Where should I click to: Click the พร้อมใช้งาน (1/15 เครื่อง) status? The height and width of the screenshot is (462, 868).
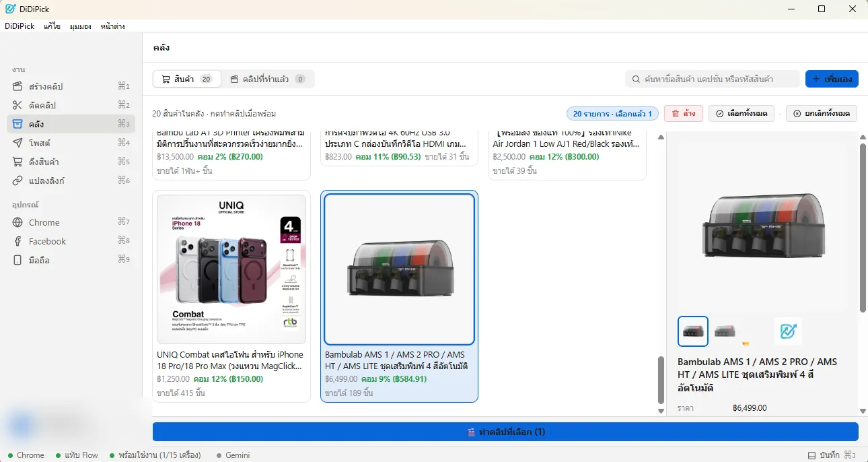(x=154, y=455)
